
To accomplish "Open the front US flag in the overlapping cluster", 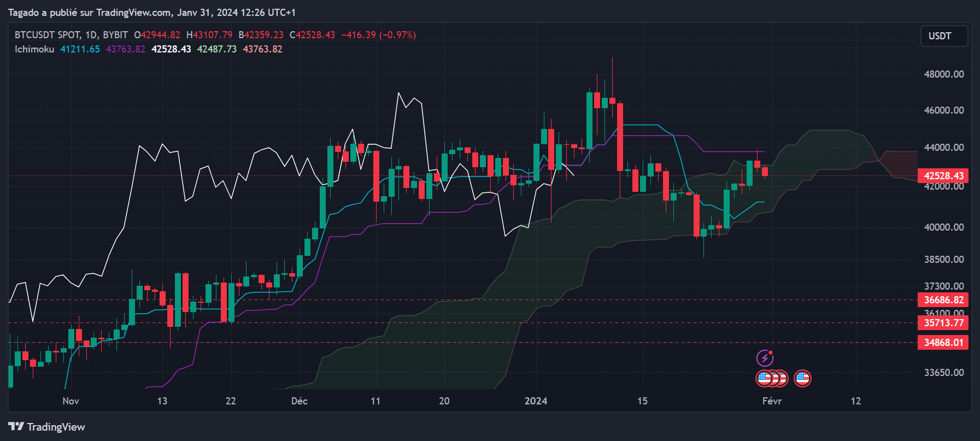I will point(764,378).
